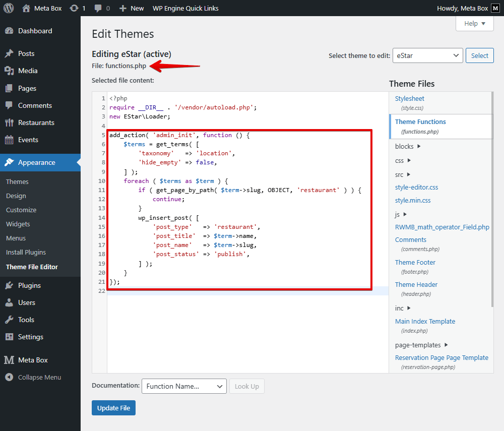Open RWMB_math_operator_Field.php file link

coord(442,227)
